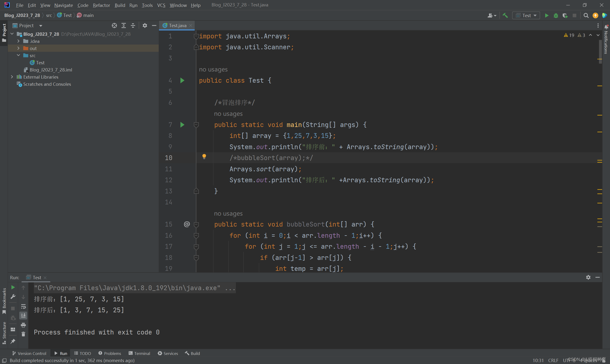This screenshot has height=364, width=610.
Task: Toggle the Structure tool window
Action: (4, 333)
